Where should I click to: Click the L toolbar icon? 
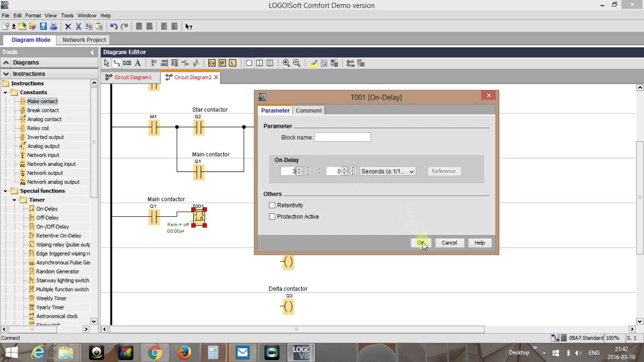tap(232, 63)
